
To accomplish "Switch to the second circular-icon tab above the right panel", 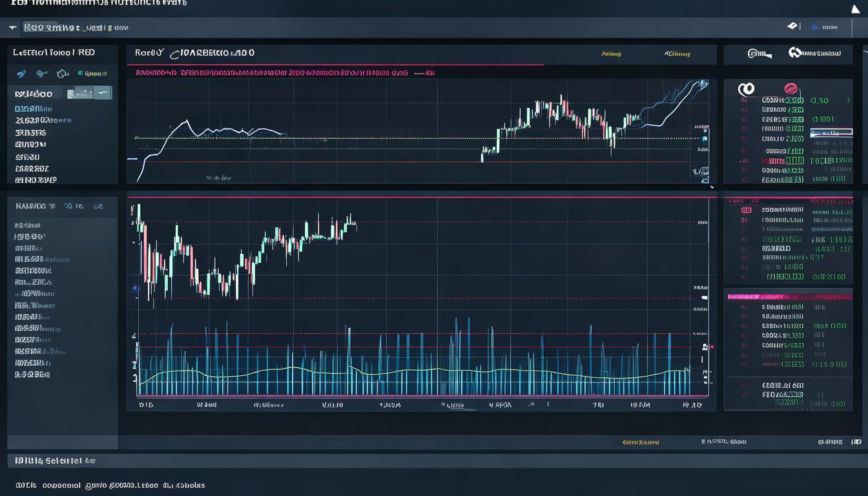I will pos(815,54).
